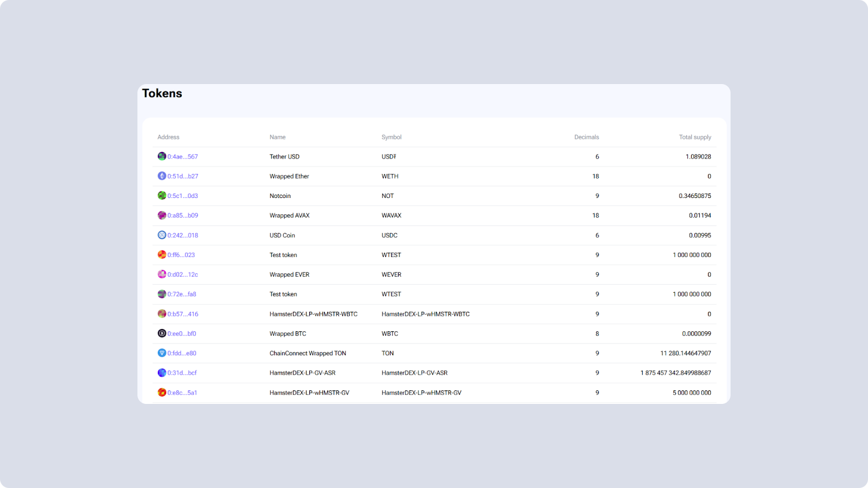This screenshot has width=868, height=488.
Task: Click the Symbol column header
Action: pyautogui.click(x=391, y=137)
